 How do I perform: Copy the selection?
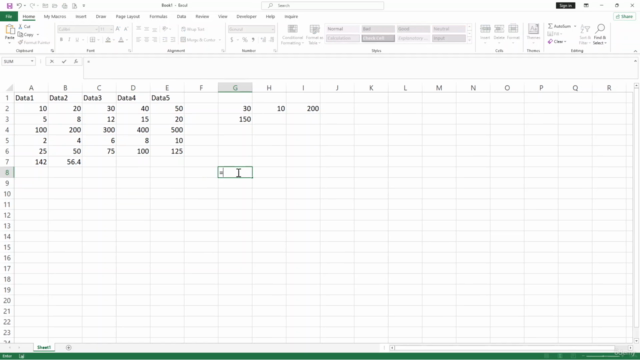pyautogui.click(x=26, y=35)
